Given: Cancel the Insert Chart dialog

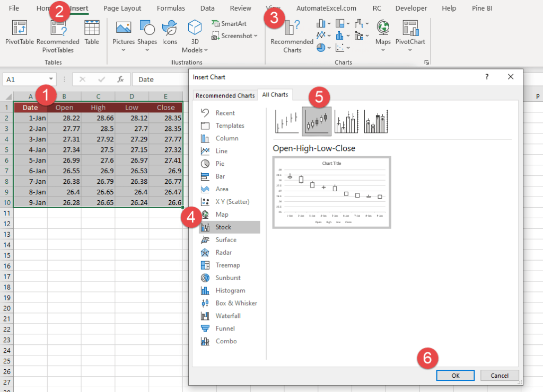Looking at the screenshot, I should click(x=499, y=375).
